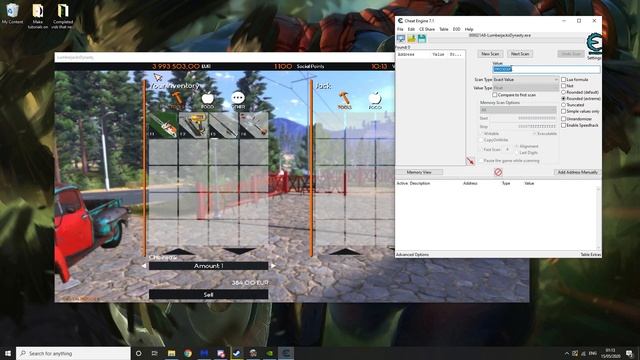640x360 pixels.
Task: Open Task View on the taskbar
Action: 155,353
